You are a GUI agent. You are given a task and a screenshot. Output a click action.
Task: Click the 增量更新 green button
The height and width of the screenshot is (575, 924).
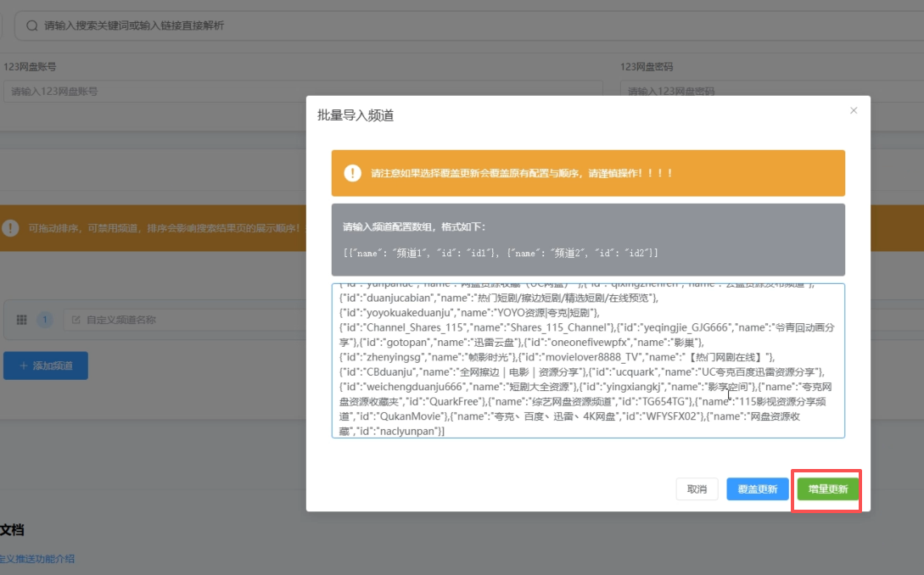pos(827,489)
